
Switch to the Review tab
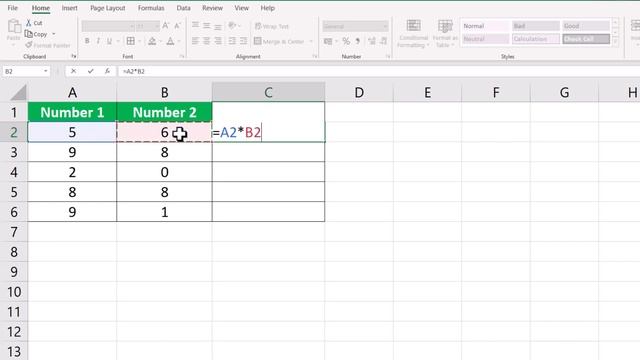click(x=213, y=8)
